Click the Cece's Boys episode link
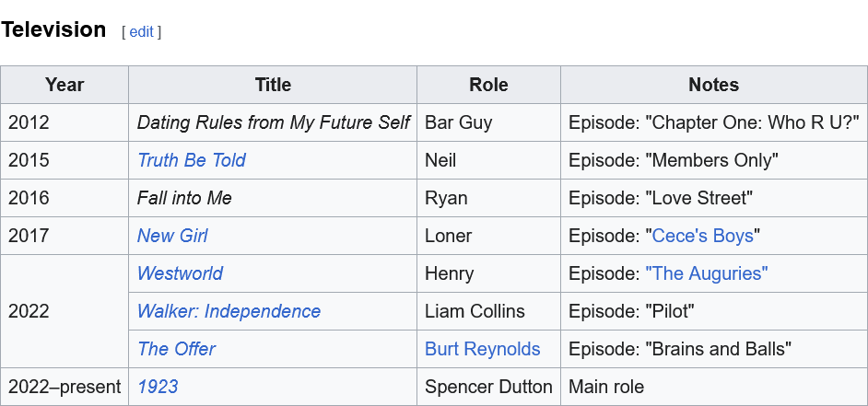The width and height of the screenshot is (868, 406). [x=702, y=236]
